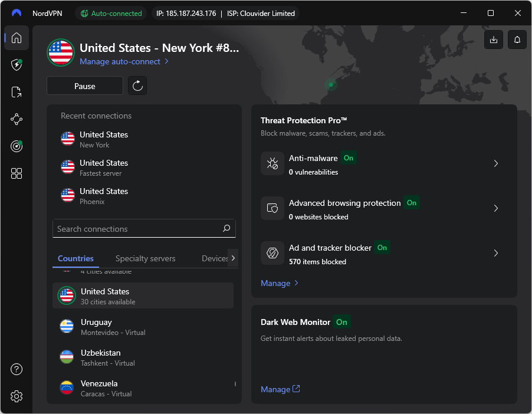Viewport: 532px width, 414px height.
Task: Open Threat Protection from the sidebar
Action: pyautogui.click(x=16, y=65)
